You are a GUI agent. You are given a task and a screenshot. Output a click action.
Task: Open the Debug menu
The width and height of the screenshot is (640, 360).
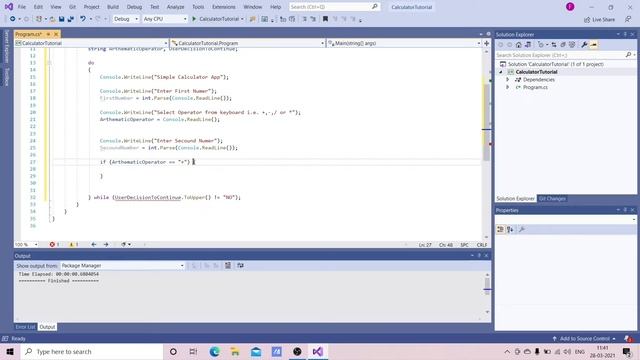tap(134, 7)
